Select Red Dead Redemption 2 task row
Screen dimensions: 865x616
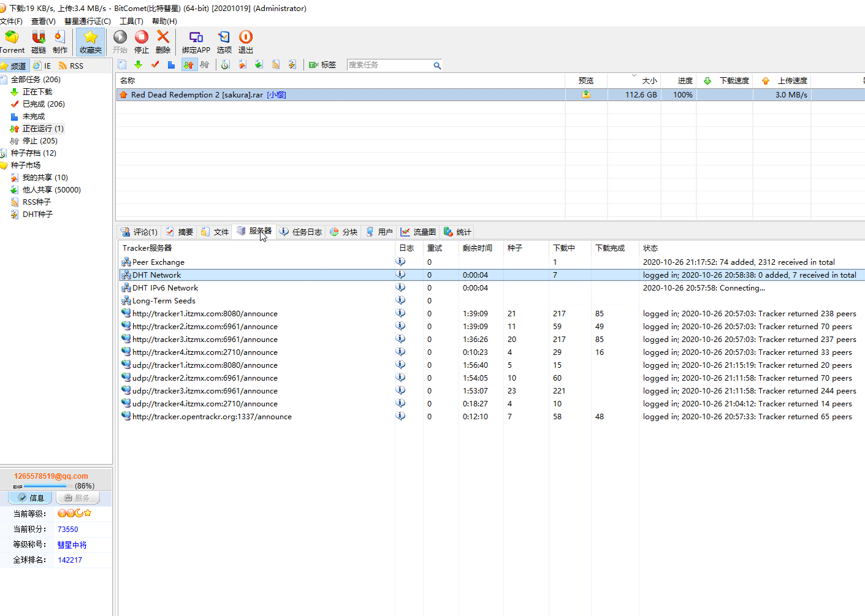(x=490, y=95)
